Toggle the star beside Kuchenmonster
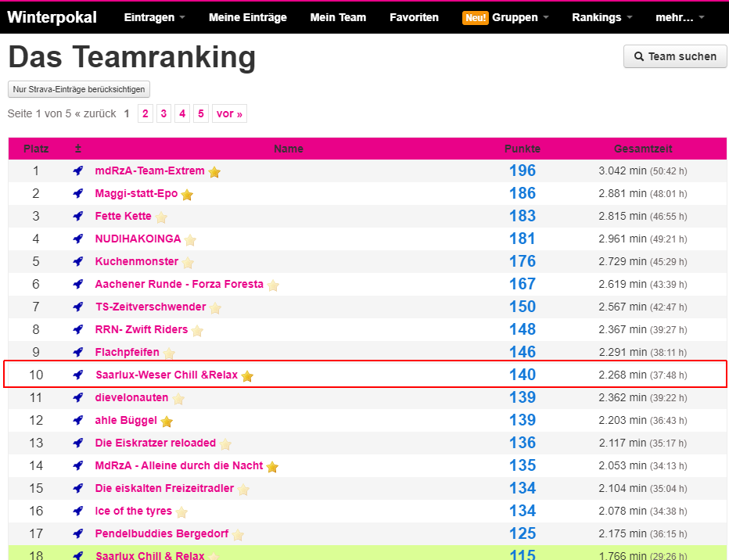 [x=188, y=263]
